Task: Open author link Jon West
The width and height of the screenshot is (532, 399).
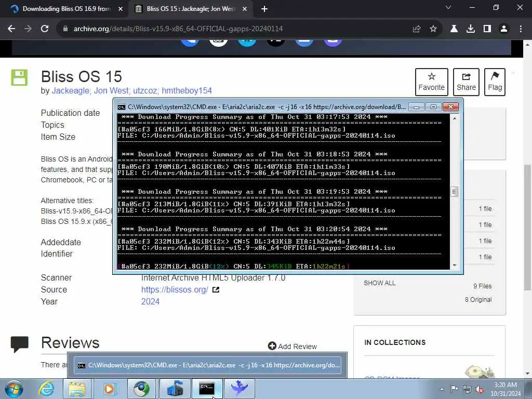Action: pyautogui.click(x=112, y=91)
